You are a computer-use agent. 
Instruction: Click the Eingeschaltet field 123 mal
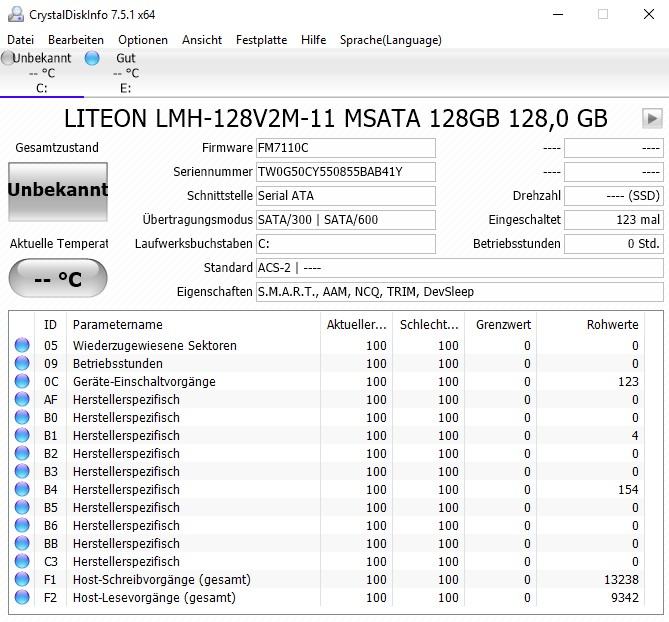[x=614, y=220]
